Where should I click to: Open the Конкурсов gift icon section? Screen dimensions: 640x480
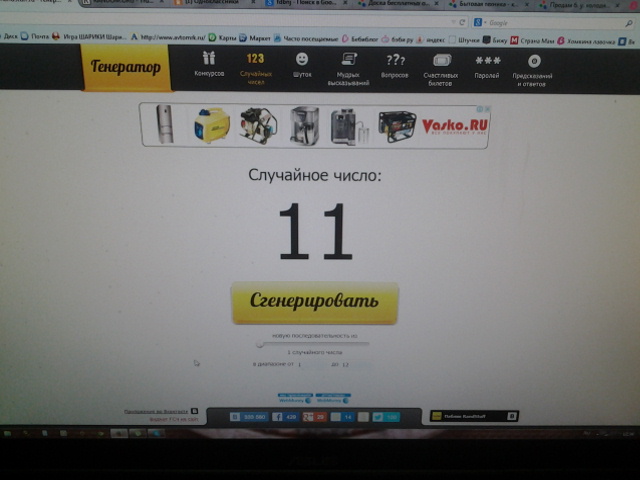coord(209,64)
